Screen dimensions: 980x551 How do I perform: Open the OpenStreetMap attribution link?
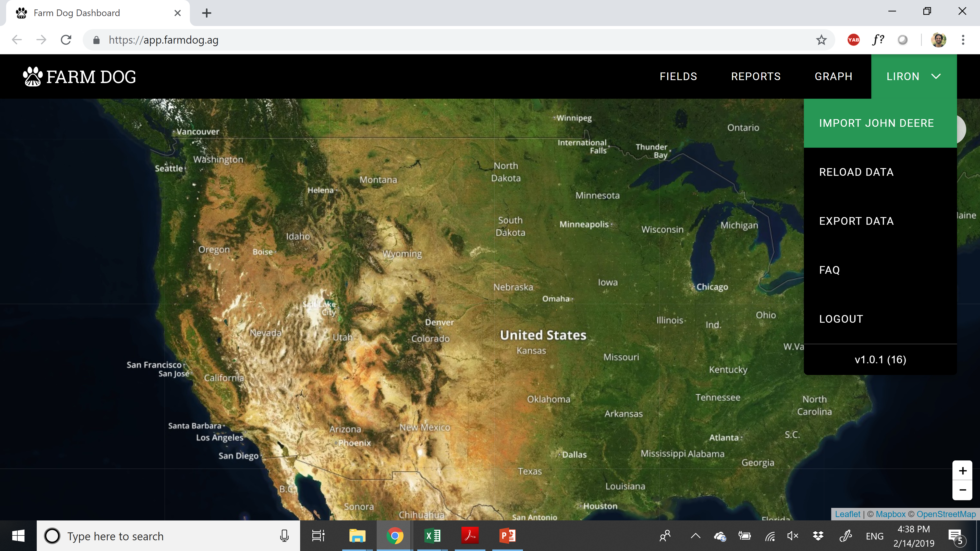click(946, 514)
